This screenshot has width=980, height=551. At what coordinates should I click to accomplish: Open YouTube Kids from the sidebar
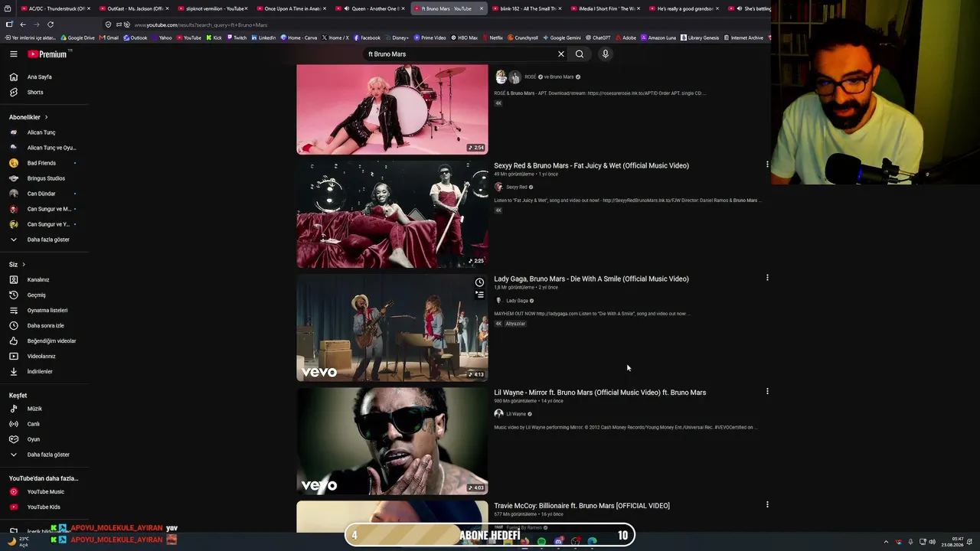(x=44, y=507)
